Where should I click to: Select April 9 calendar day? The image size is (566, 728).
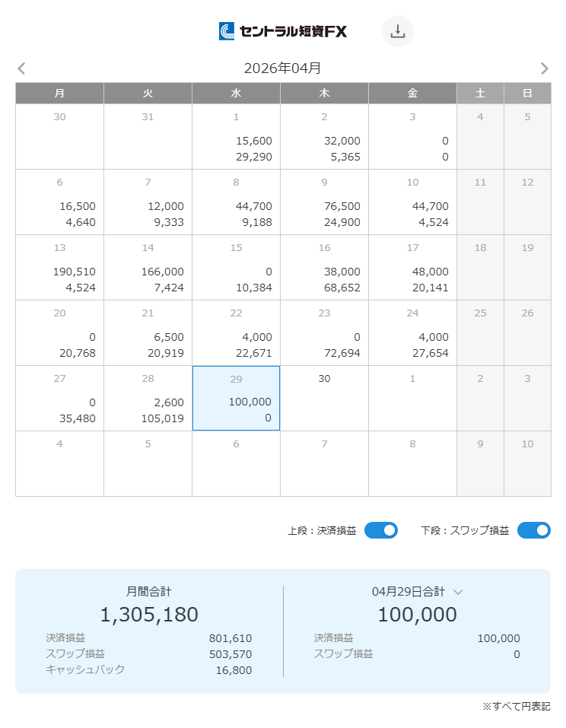(324, 202)
